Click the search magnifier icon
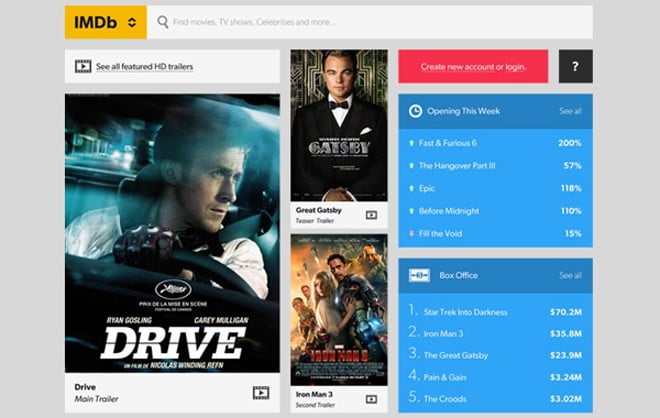The image size is (660, 418). [x=162, y=21]
